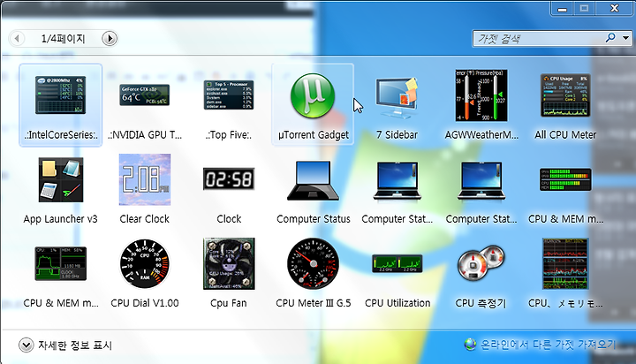Go to the previous gadget page
Image resolution: width=636 pixels, height=364 pixels.
click(x=17, y=39)
